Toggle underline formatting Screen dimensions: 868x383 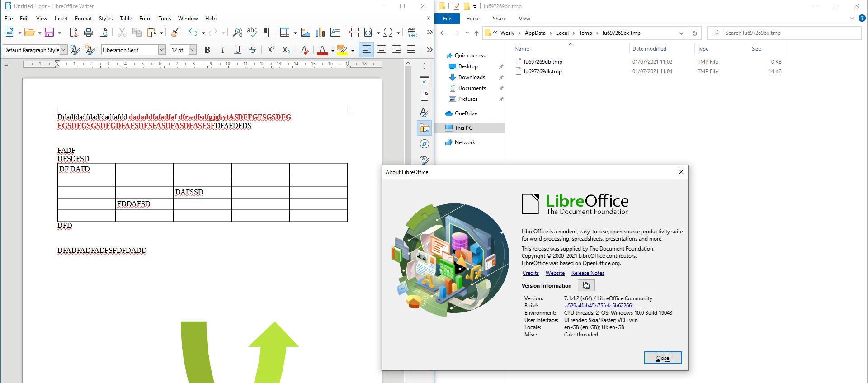point(238,50)
